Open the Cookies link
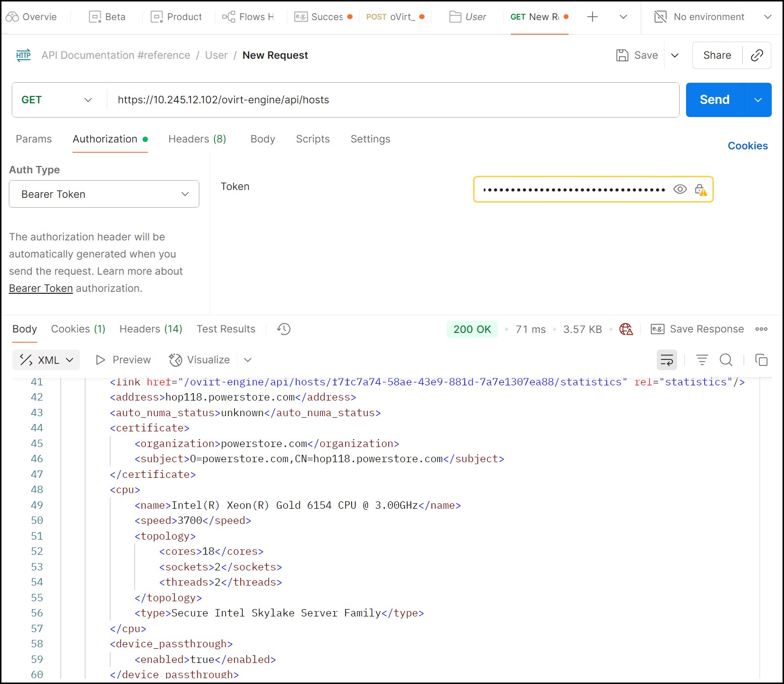 pyautogui.click(x=747, y=146)
